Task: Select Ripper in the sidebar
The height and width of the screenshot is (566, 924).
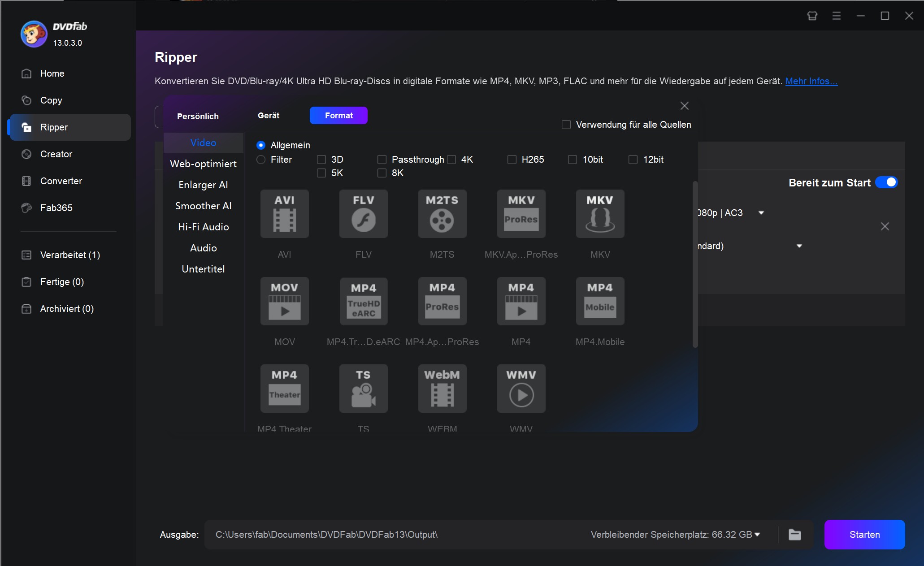Action: 70,127
